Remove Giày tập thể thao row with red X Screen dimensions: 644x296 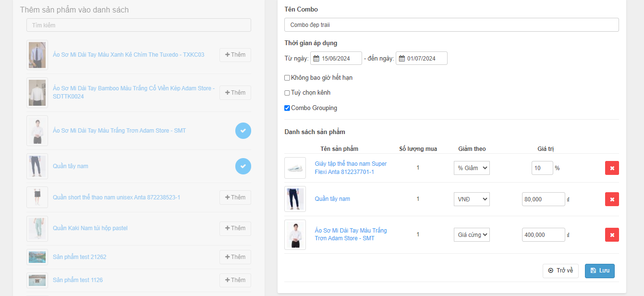612,168
